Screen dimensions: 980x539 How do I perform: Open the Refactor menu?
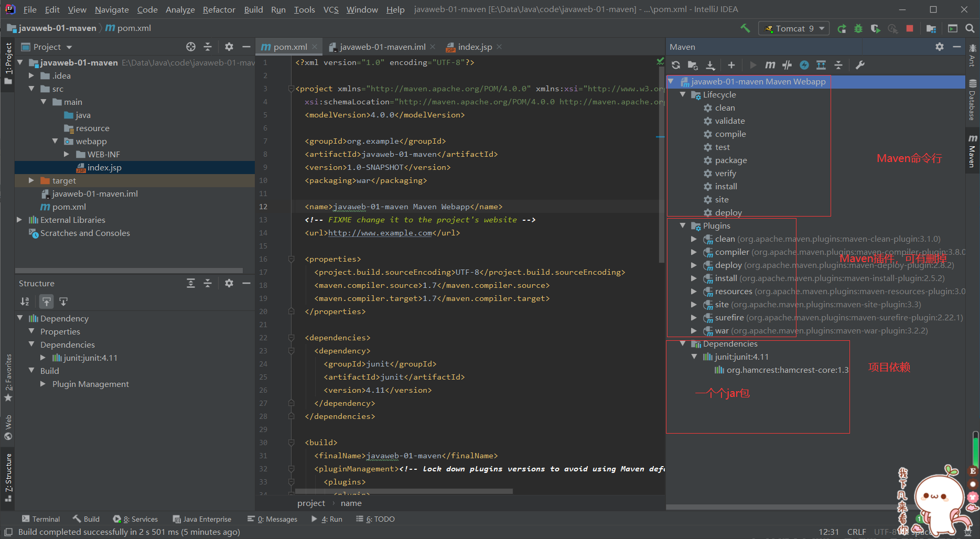pos(219,9)
